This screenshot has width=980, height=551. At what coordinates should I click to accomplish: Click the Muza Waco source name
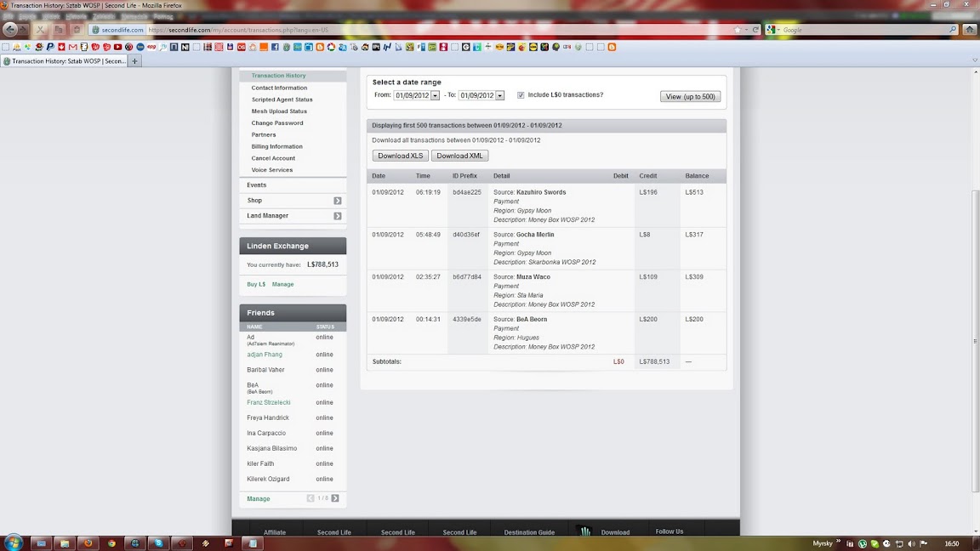pyautogui.click(x=533, y=276)
